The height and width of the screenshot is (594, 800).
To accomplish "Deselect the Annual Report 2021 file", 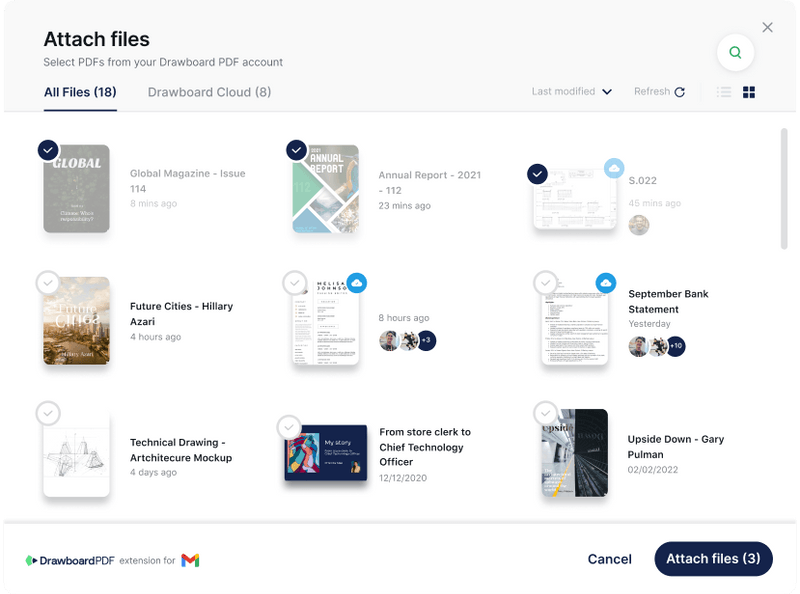I will point(294,149).
